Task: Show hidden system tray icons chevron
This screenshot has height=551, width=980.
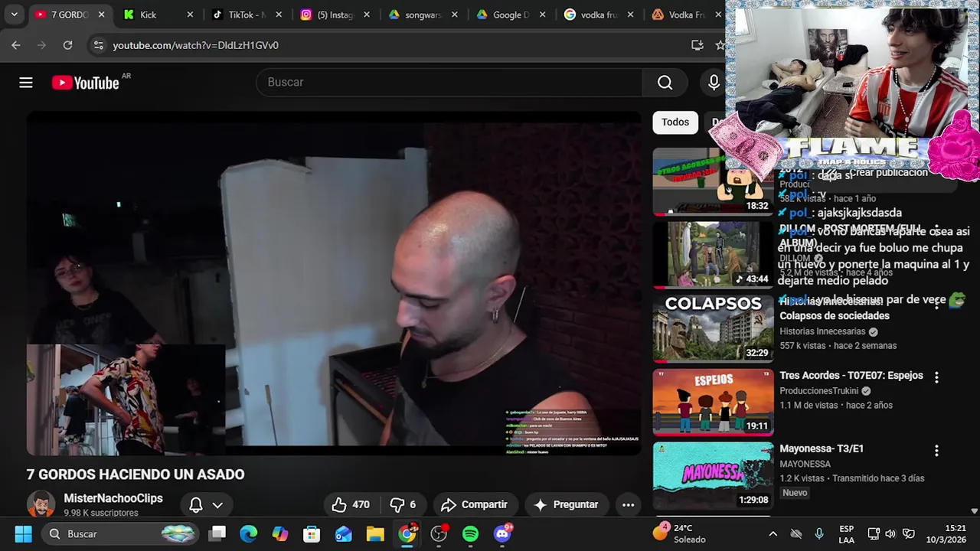Action: coord(773,533)
